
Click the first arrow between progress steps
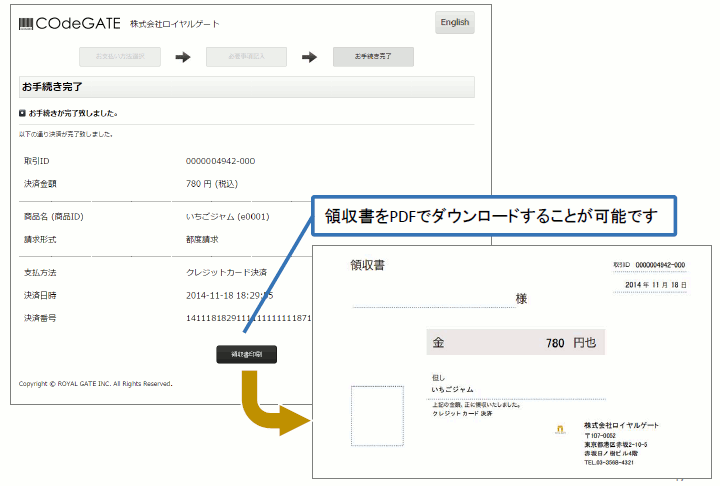[x=182, y=57]
